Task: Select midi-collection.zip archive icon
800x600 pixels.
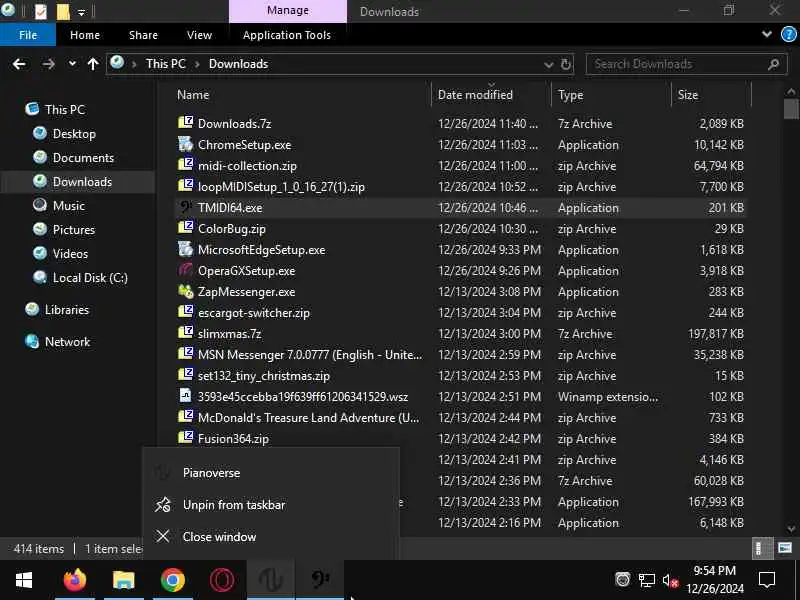Action: (186, 165)
